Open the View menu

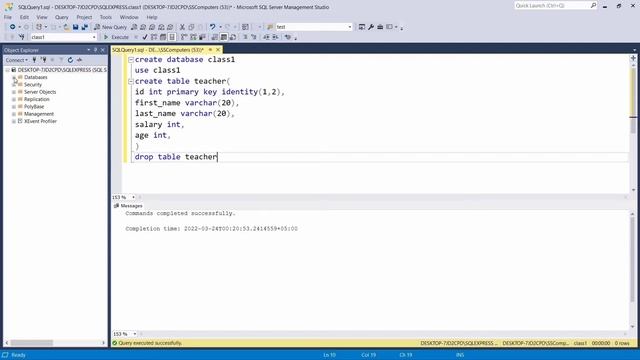42,17
